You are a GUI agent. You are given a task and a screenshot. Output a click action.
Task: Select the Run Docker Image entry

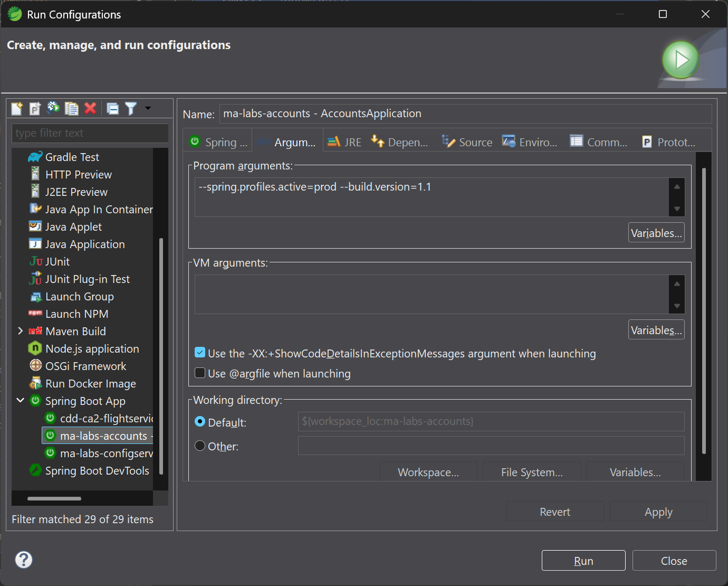pos(82,383)
